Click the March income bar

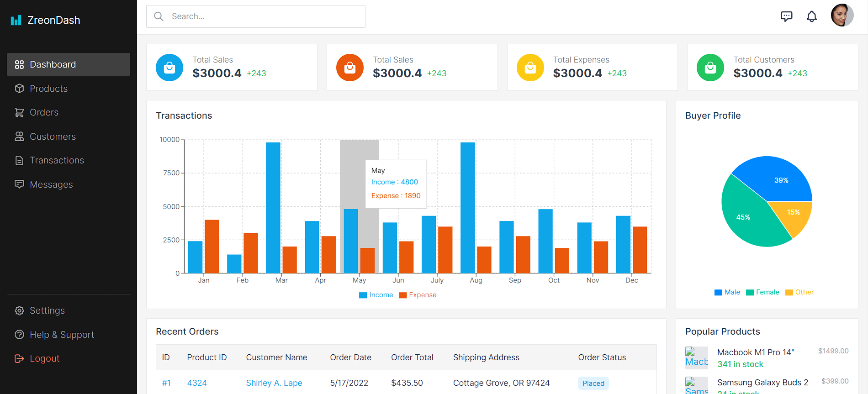(x=273, y=208)
